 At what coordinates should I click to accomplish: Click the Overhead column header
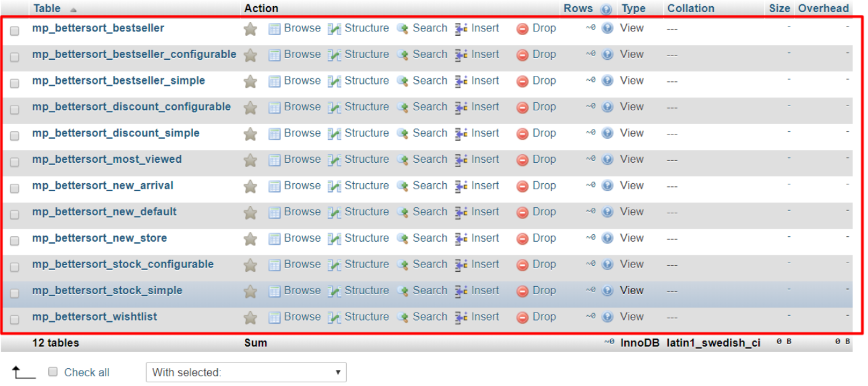tap(823, 9)
